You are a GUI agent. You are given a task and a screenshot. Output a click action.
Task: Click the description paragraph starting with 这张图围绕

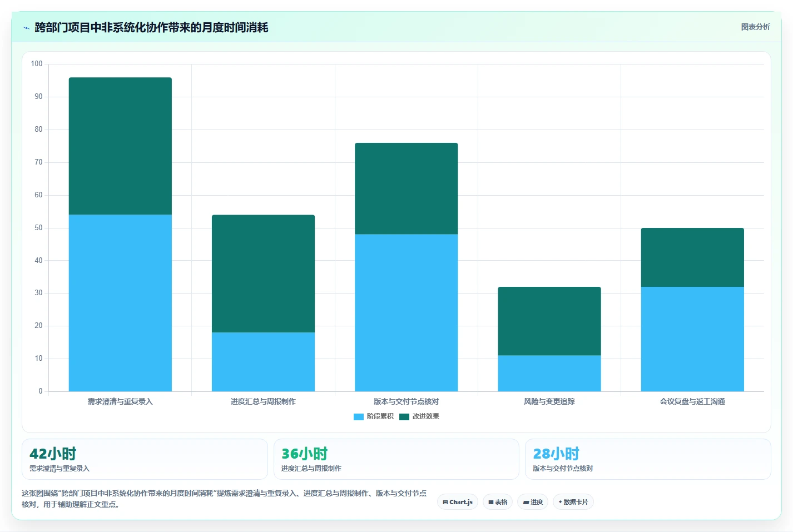(224, 499)
